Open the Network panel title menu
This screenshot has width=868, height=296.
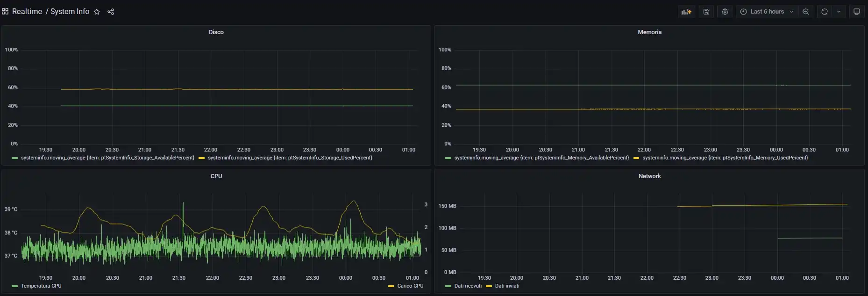649,176
